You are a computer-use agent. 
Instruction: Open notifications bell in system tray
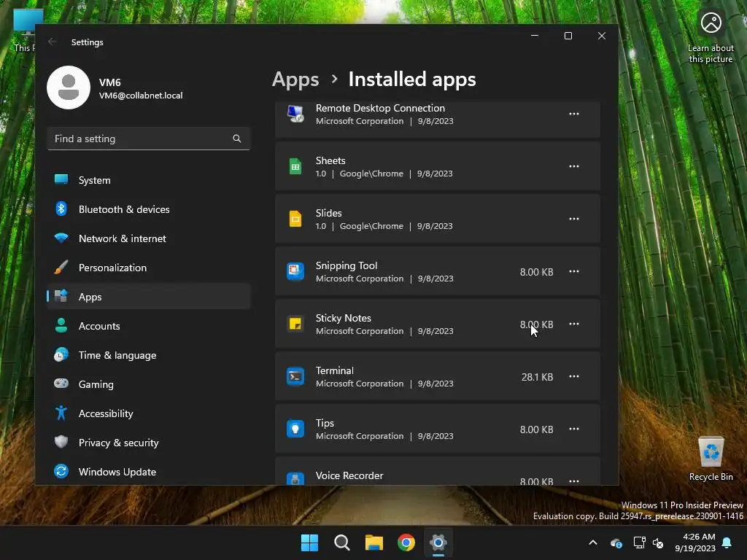[727, 542]
